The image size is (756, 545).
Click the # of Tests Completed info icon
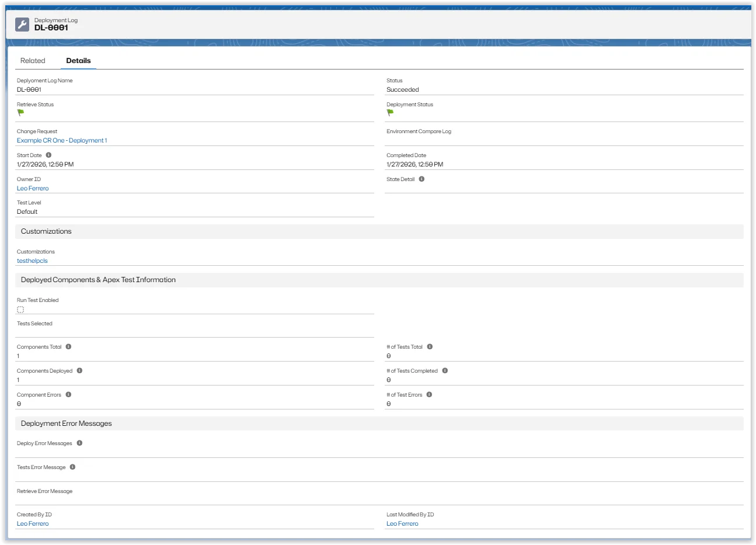[445, 370]
